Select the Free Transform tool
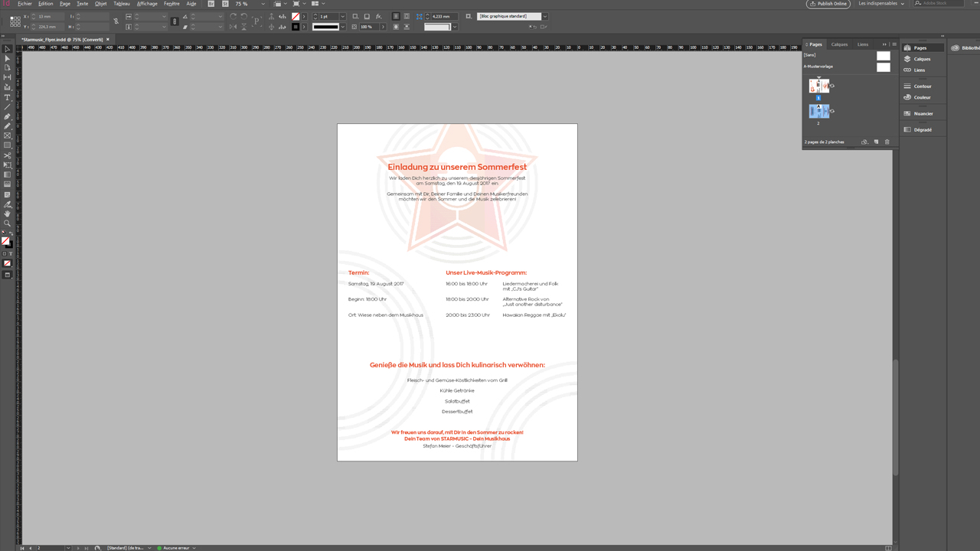The image size is (980, 551). [x=8, y=165]
